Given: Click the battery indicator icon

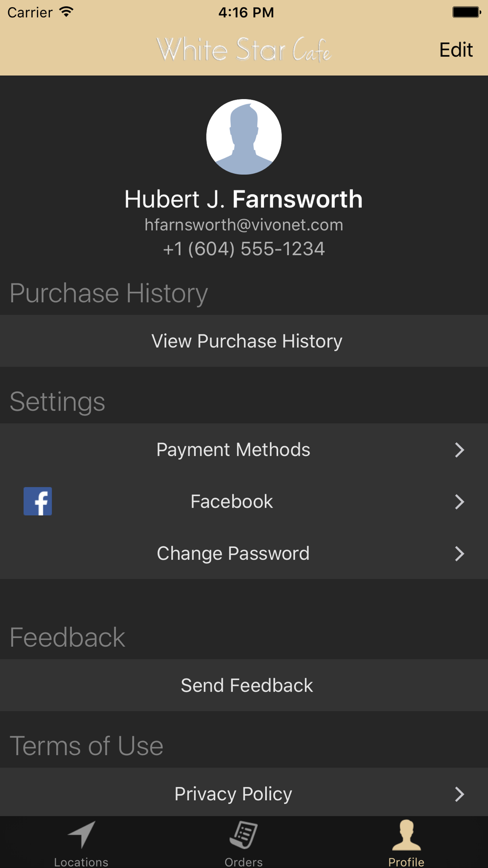Looking at the screenshot, I should click(467, 12).
